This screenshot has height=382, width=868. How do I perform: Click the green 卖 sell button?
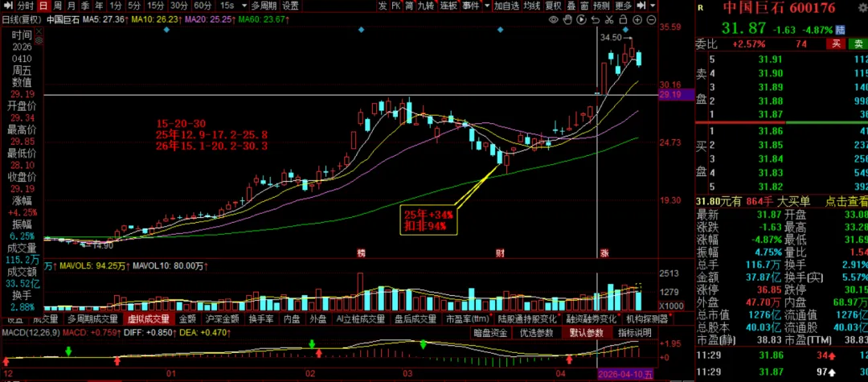857,43
